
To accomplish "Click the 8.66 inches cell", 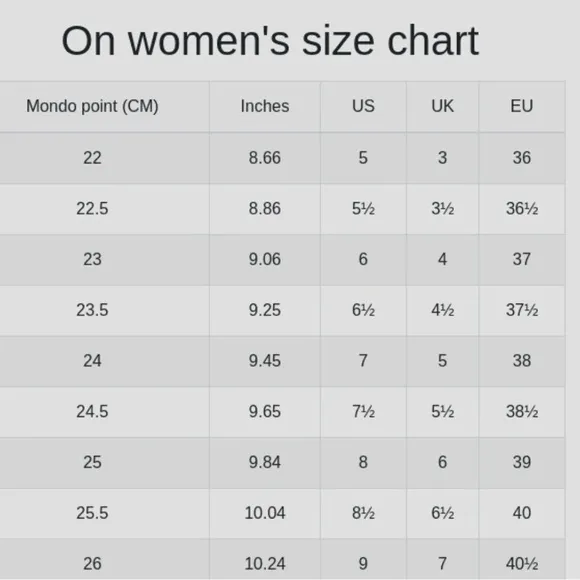I will pos(265,158).
